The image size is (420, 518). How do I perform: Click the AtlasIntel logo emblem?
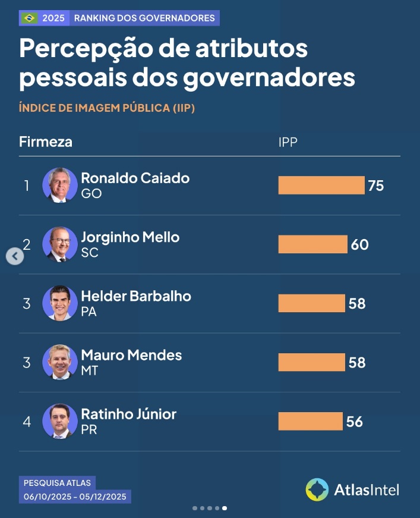coord(317,489)
